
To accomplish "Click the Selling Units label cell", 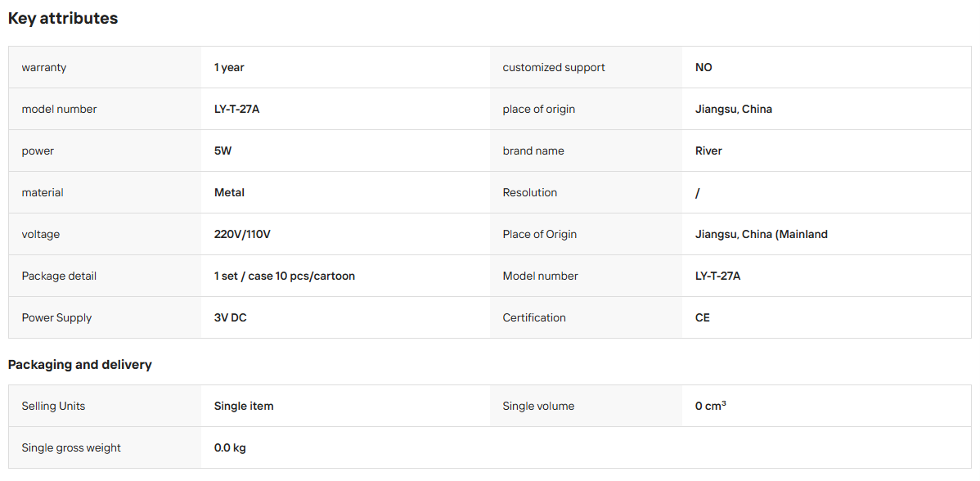I will 105,406.
